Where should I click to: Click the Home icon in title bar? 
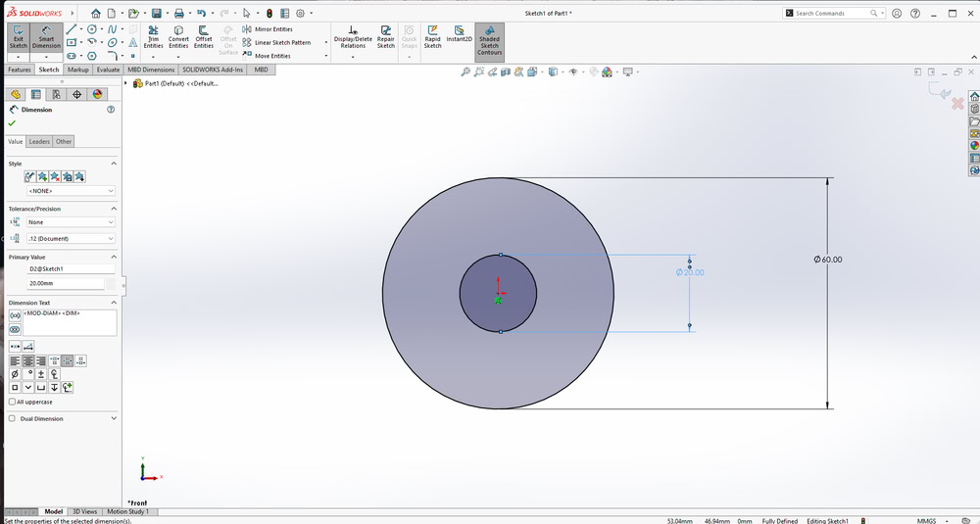click(96, 13)
